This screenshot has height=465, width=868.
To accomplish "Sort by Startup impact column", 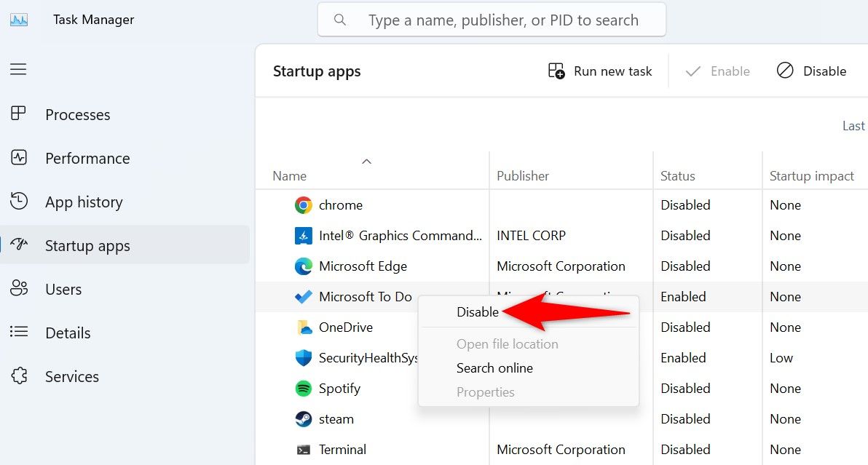I will point(810,175).
